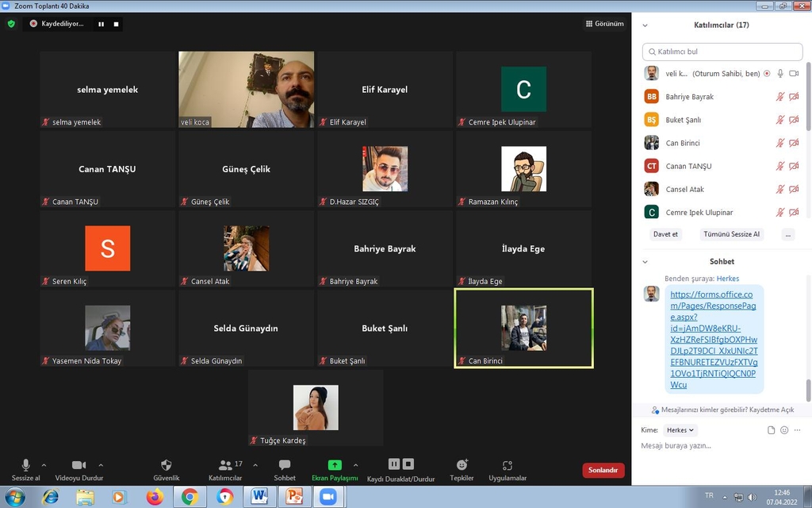Screen dimensions: 812x508
Task: Toggle the Sessize al microphone button
Action: [25, 465]
